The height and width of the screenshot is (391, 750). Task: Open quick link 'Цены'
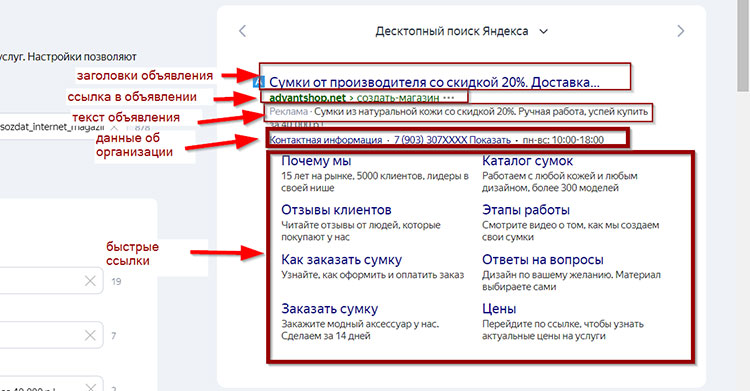coord(499,309)
